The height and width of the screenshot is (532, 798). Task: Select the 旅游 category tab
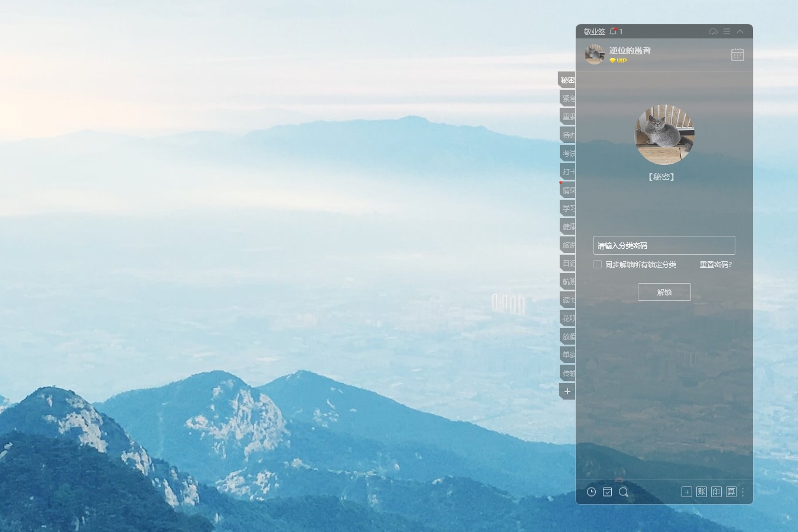[567, 245]
